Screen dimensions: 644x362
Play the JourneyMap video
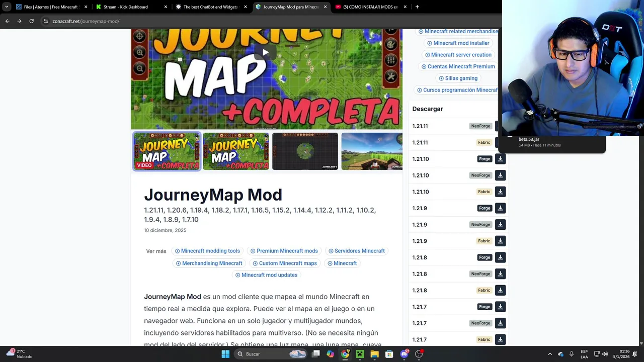[x=265, y=52]
